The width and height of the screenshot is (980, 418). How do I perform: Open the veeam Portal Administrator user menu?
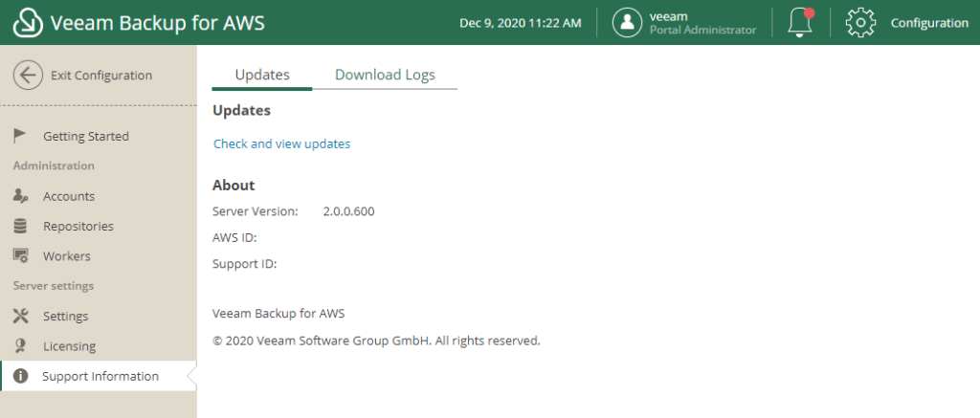click(684, 23)
